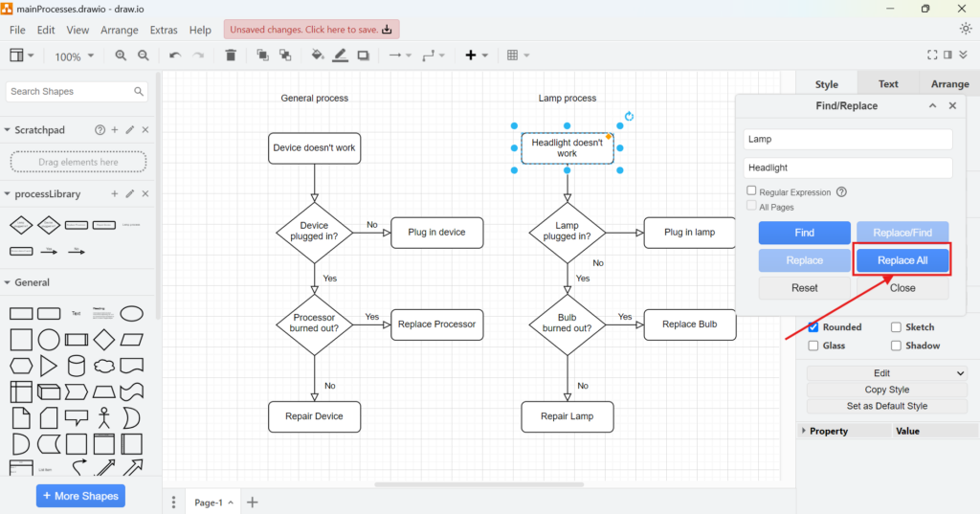Uncheck the Rounded checkbox

point(813,327)
